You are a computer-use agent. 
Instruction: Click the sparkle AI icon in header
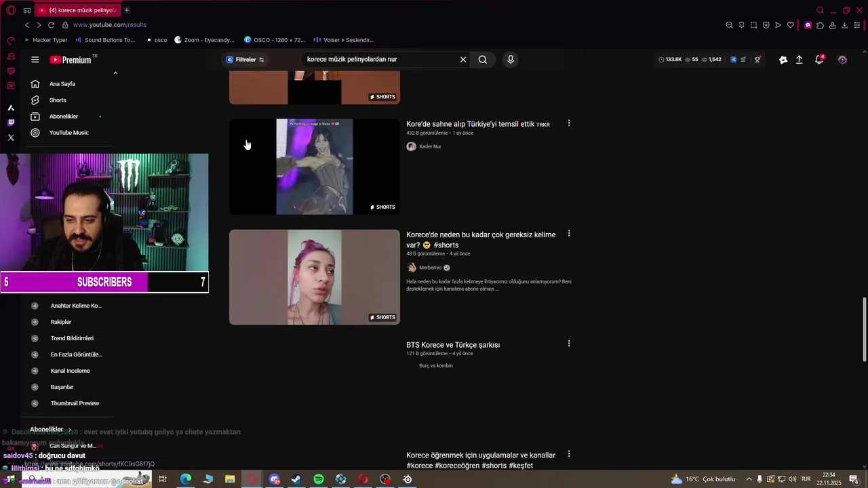click(783, 60)
